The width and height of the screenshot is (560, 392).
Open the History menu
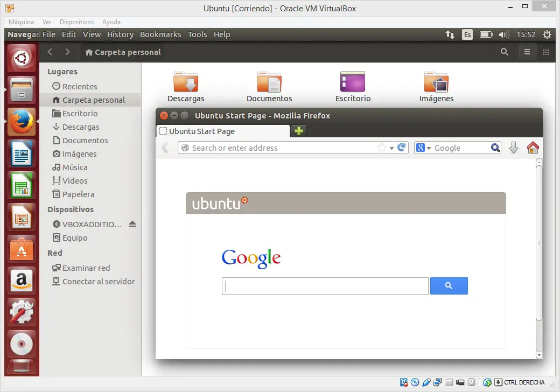(x=121, y=34)
